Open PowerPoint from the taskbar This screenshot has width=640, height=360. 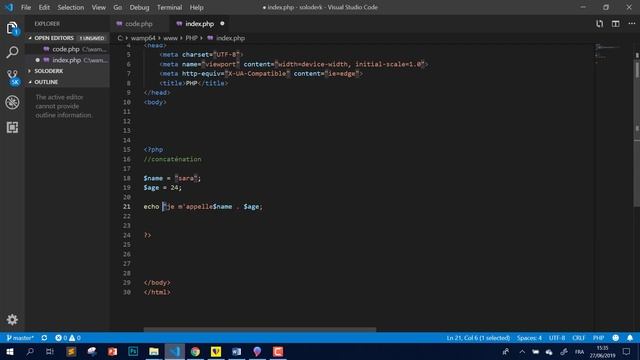[x=112, y=351]
